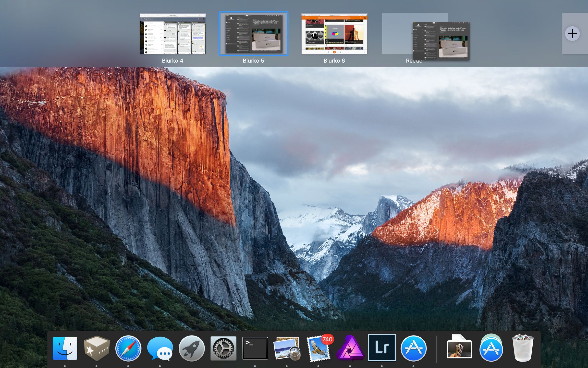This screenshot has height=368, width=588.
Task: Open Messages chat bubbles icon
Action: click(160, 348)
